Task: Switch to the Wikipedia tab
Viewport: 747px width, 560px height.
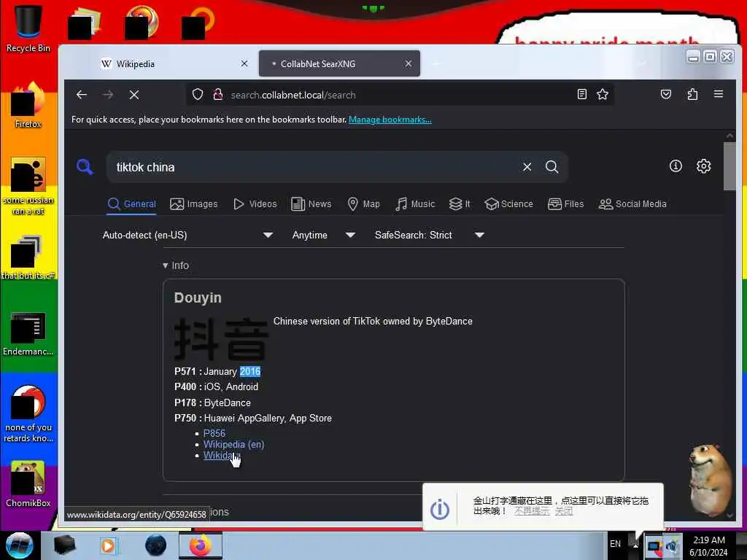Action: (x=174, y=64)
